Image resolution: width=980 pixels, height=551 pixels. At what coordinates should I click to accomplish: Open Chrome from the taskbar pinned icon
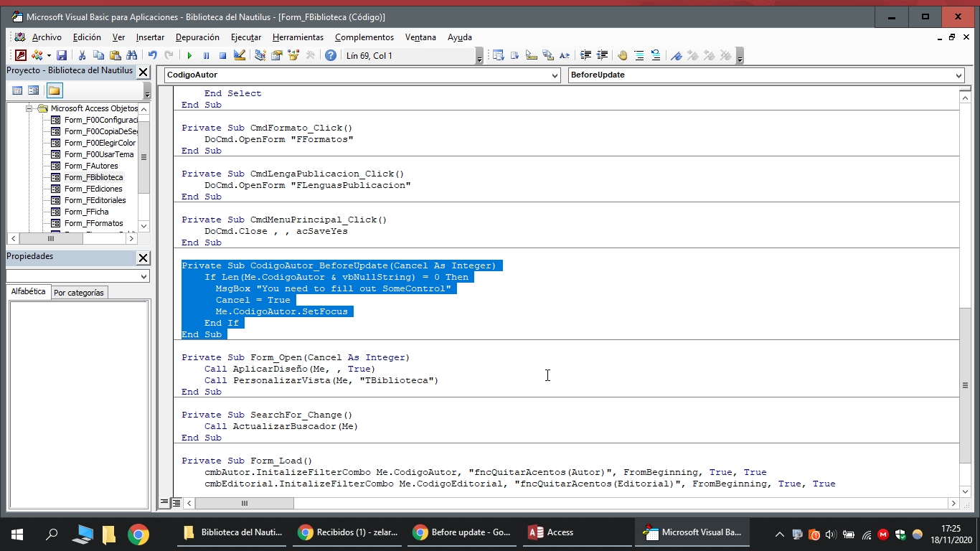tap(138, 533)
